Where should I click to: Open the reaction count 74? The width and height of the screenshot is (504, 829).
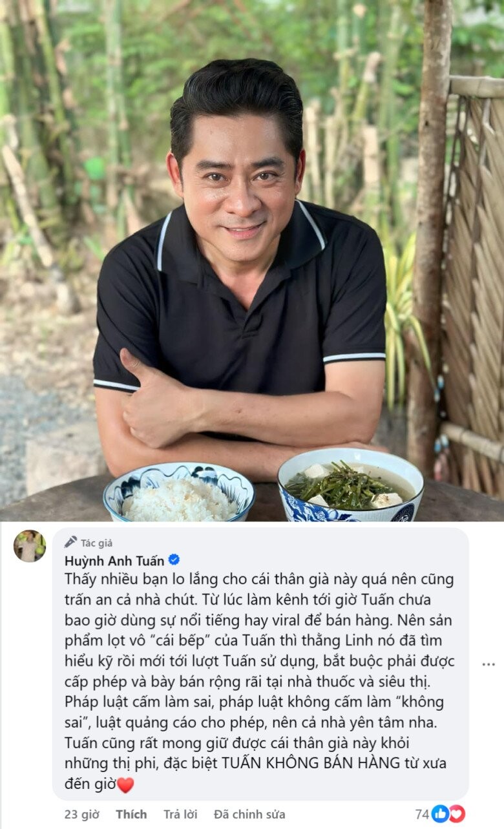pyautogui.click(x=423, y=814)
